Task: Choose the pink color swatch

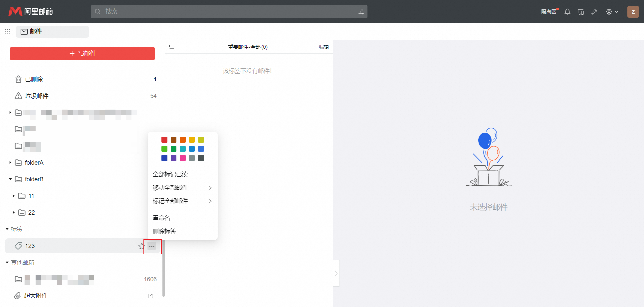Action: point(183,158)
